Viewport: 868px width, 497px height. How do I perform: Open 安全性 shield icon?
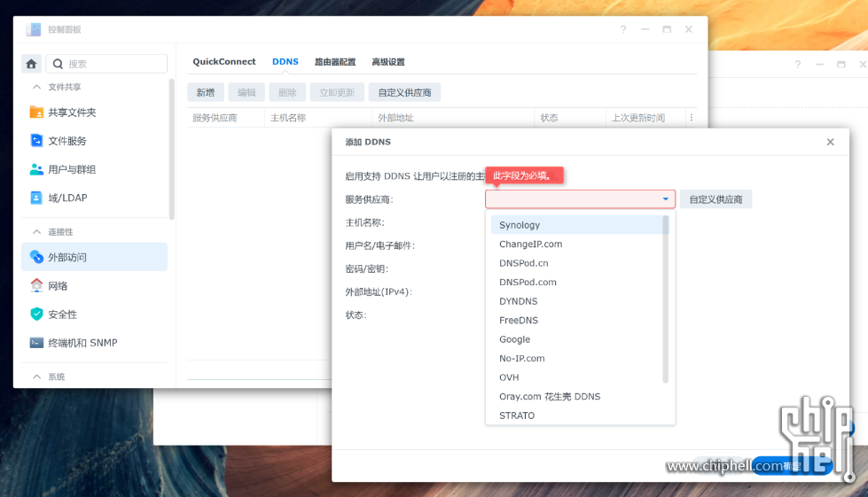coord(36,314)
